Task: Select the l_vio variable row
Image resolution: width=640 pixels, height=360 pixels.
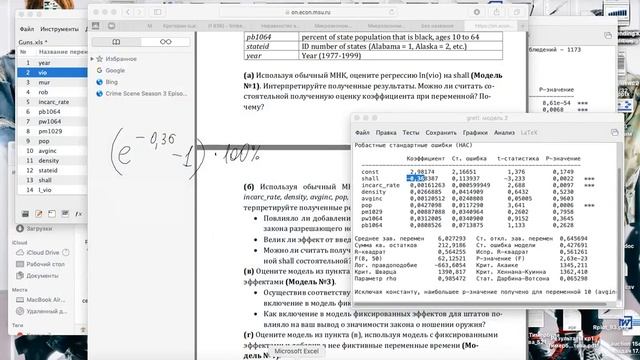Action: pyautogui.click(x=52, y=190)
